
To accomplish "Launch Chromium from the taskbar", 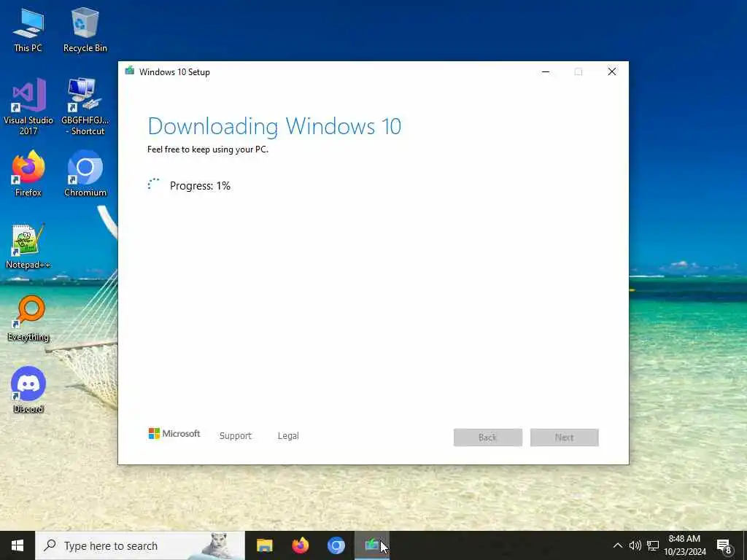I will pos(336,545).
